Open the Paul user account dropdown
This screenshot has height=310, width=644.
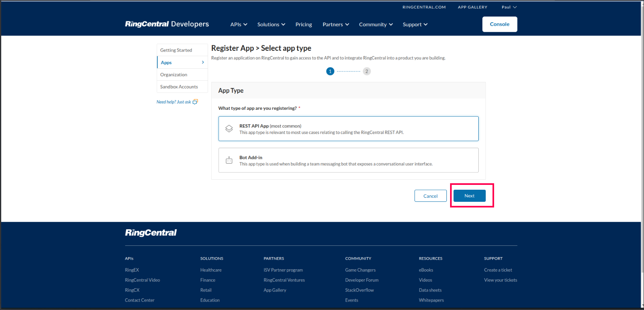509,7
